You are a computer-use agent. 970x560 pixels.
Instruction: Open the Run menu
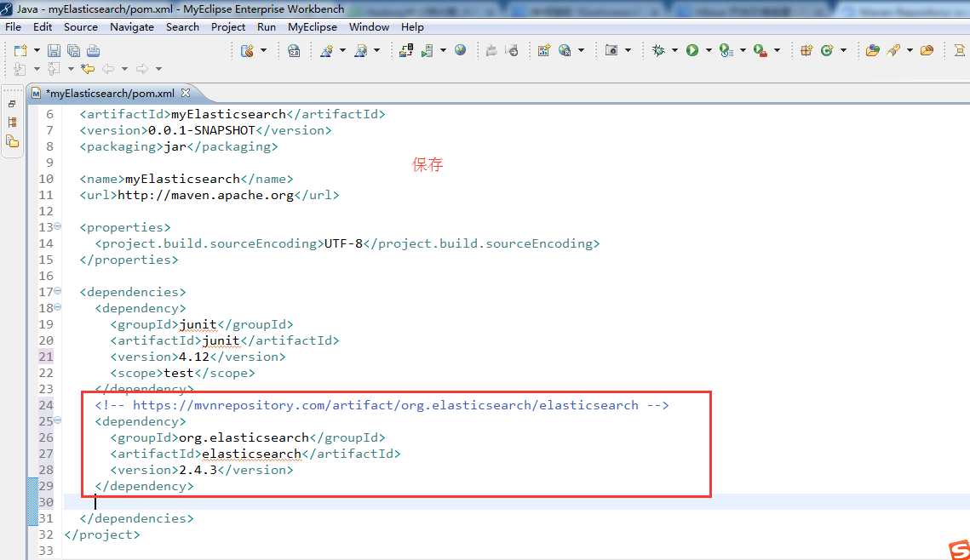(267, 27)
